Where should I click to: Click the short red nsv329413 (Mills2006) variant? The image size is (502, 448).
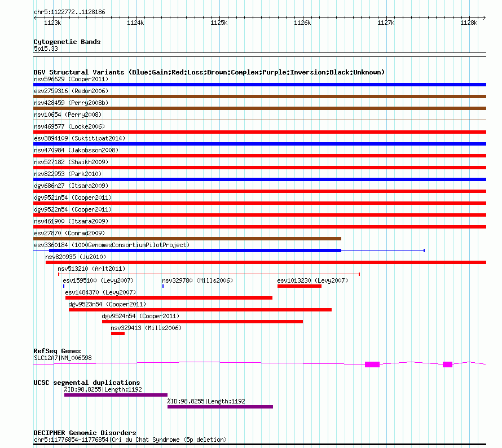click(x=118, y=333)
